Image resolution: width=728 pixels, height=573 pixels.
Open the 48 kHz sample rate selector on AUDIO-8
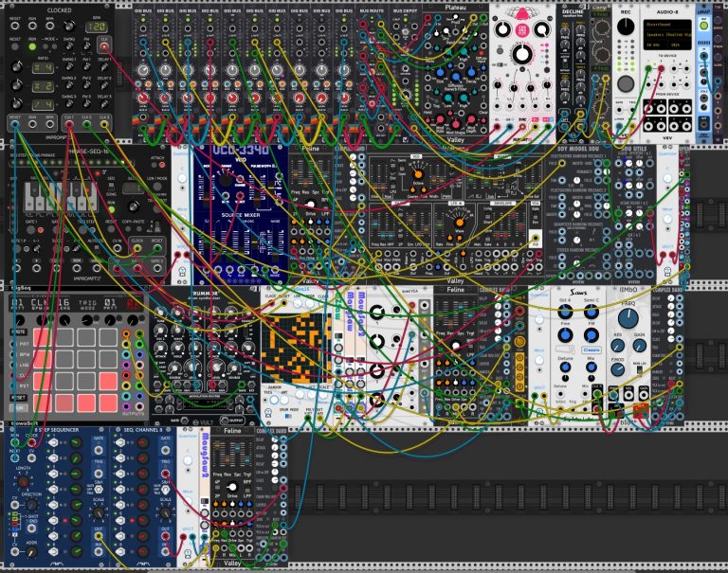tap(655, 45)
